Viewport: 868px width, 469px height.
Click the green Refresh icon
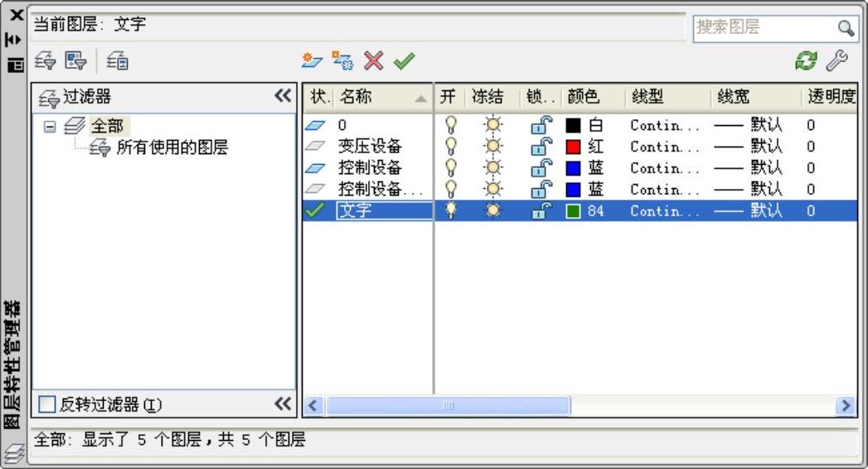pyautogui.click(x=806, y=60)
